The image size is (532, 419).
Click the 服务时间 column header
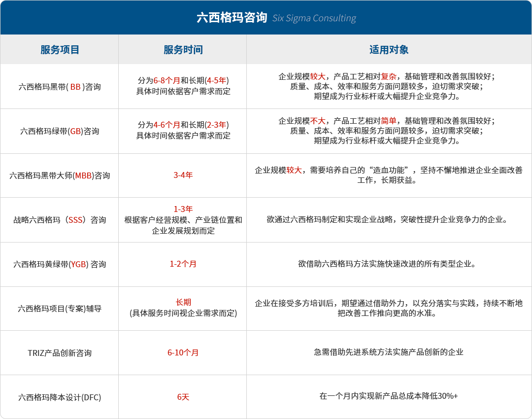[183, 50]
